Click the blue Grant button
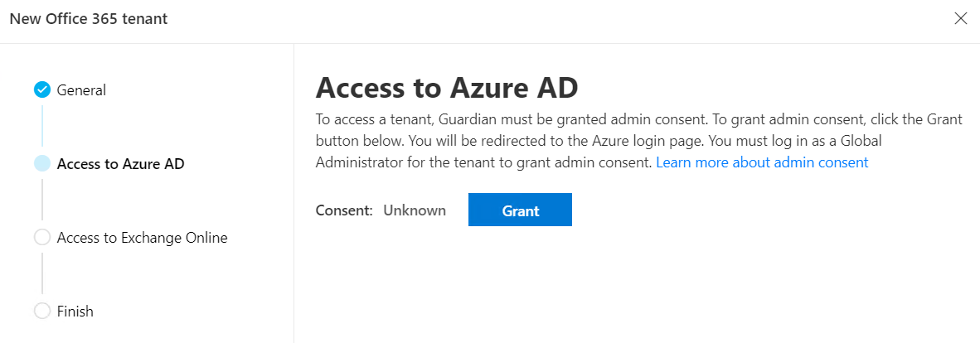 pos(520,210)
